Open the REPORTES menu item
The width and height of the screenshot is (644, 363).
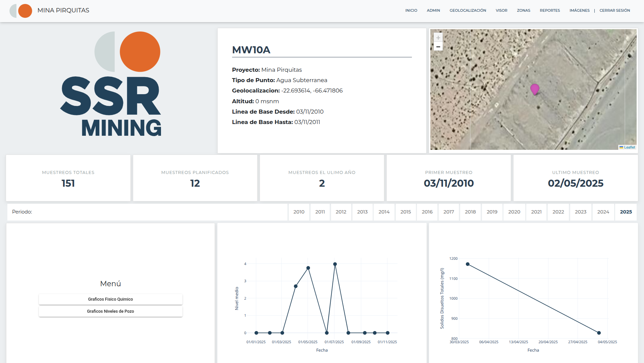pyautogui.click(x=550, y=10)
